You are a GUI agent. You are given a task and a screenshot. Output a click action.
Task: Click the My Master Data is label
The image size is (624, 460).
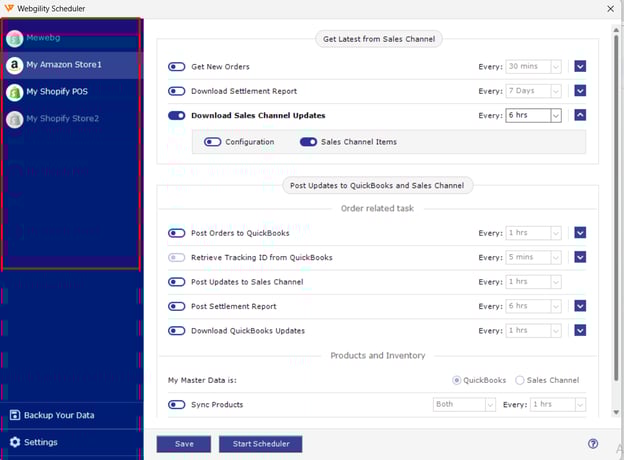tap(202, 380)
